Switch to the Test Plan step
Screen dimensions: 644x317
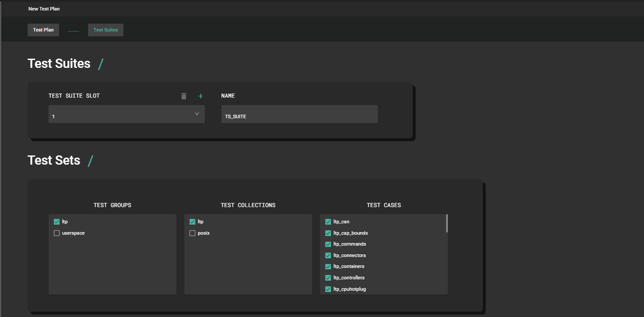pyautogui.click(x=43, y=30)
